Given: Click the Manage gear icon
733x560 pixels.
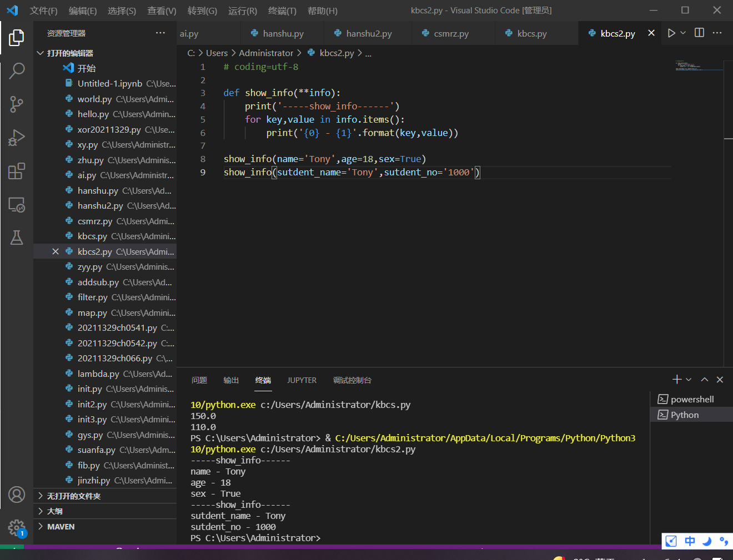Looking at the screenshot, I should pos(17,527).
